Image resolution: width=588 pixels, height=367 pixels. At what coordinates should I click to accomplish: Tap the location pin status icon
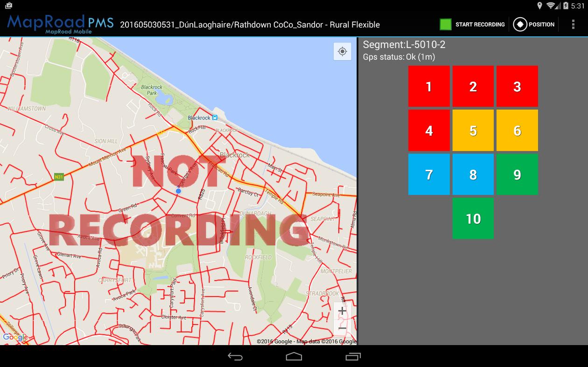coord(540,6)
